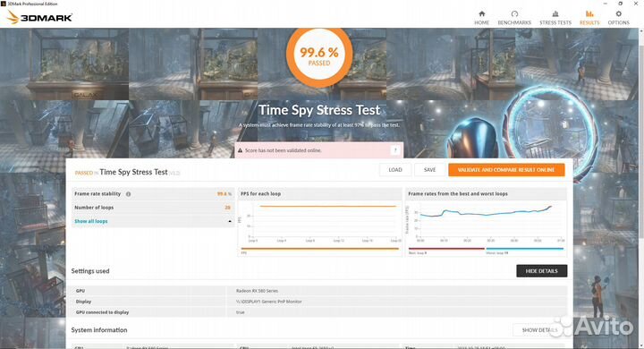Minimize the 3DMark window
The height and width of the screenshot is (349, 644).
[x=606, y=4]
